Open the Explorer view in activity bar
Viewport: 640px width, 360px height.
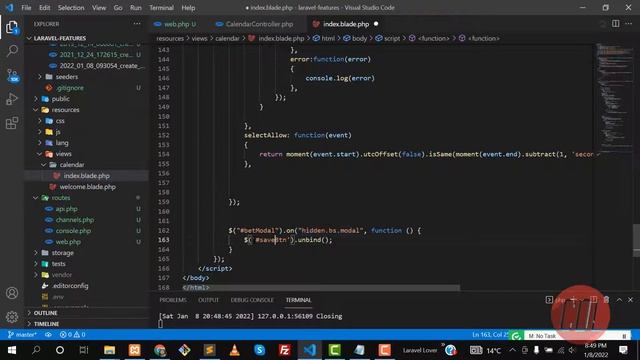tap(12, 27)
